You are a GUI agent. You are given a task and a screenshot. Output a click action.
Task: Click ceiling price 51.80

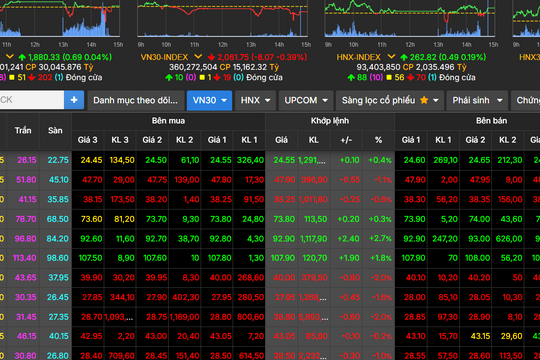coord(26,180)
